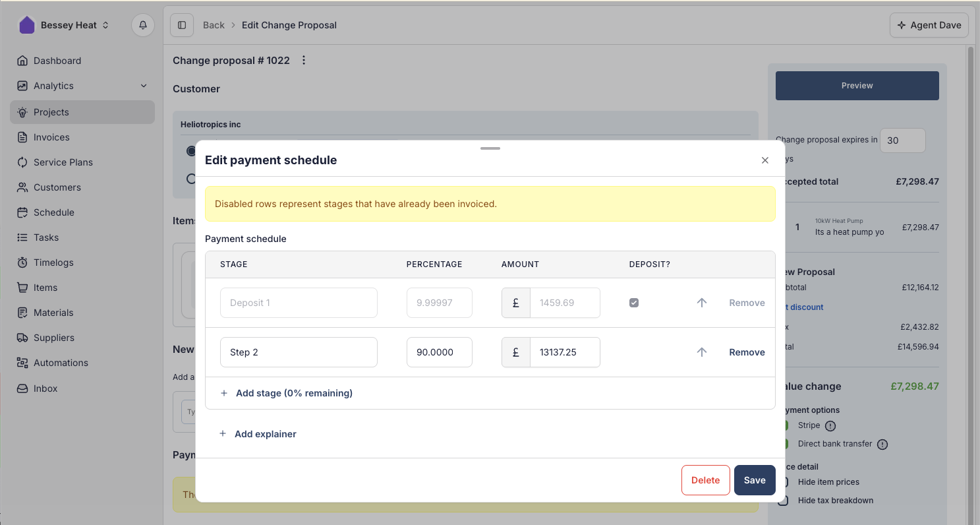Image resolution: width=980 pixels, height=525 pixels.
Task: Click the notification bell icon
Action: click(143, 25)
